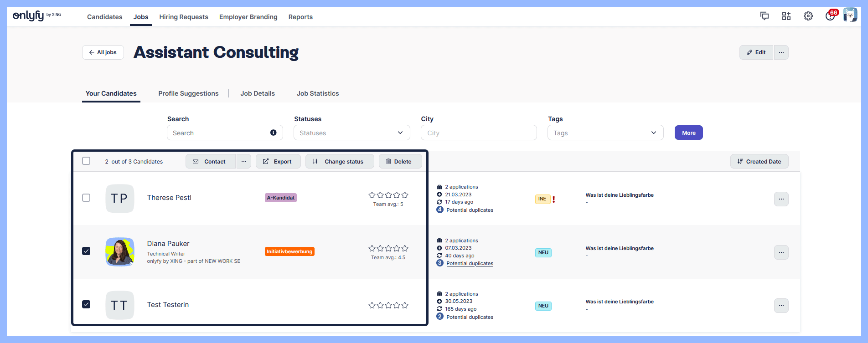Open row options for Therese Pestl

781,199
